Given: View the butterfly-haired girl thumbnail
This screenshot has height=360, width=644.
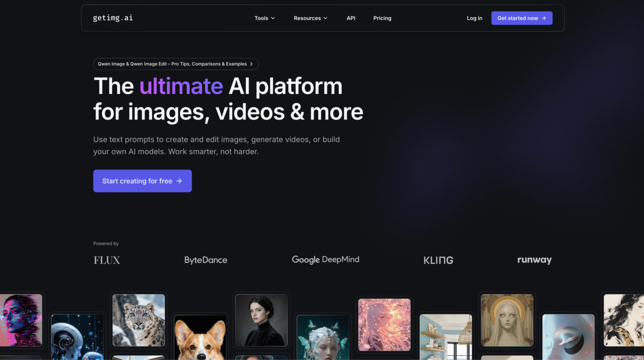Looking at the screenshot, I should click(x=323, y=339).
